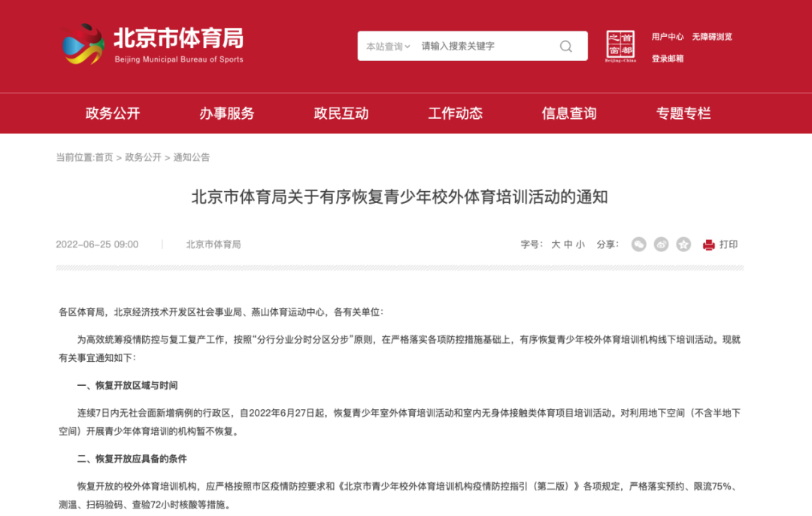Click the paragraph beginning 为高效统筹疫情防控
Screen dimensions: 812x516
[x=400, y=349]
